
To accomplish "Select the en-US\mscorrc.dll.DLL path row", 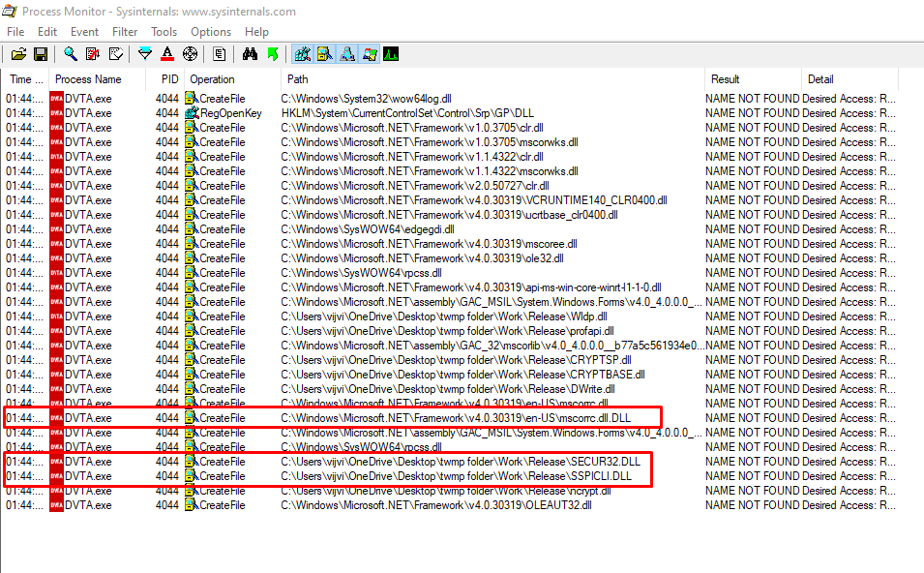I will [456, 418].
